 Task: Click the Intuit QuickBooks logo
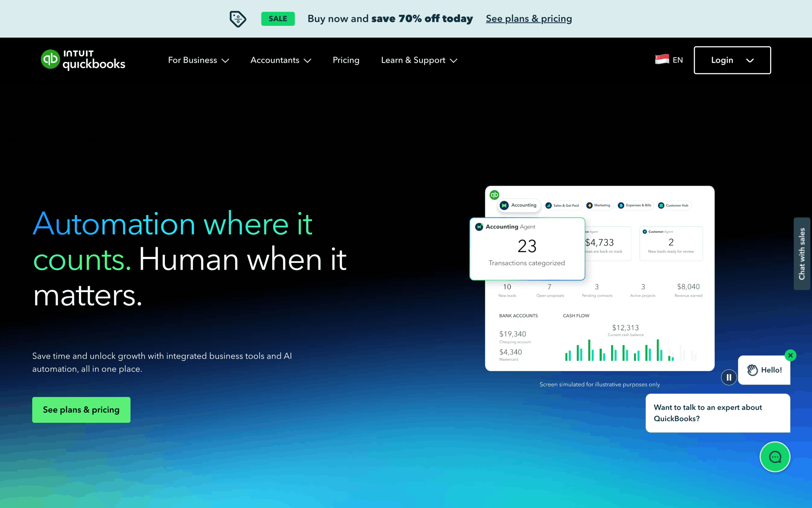83,60
